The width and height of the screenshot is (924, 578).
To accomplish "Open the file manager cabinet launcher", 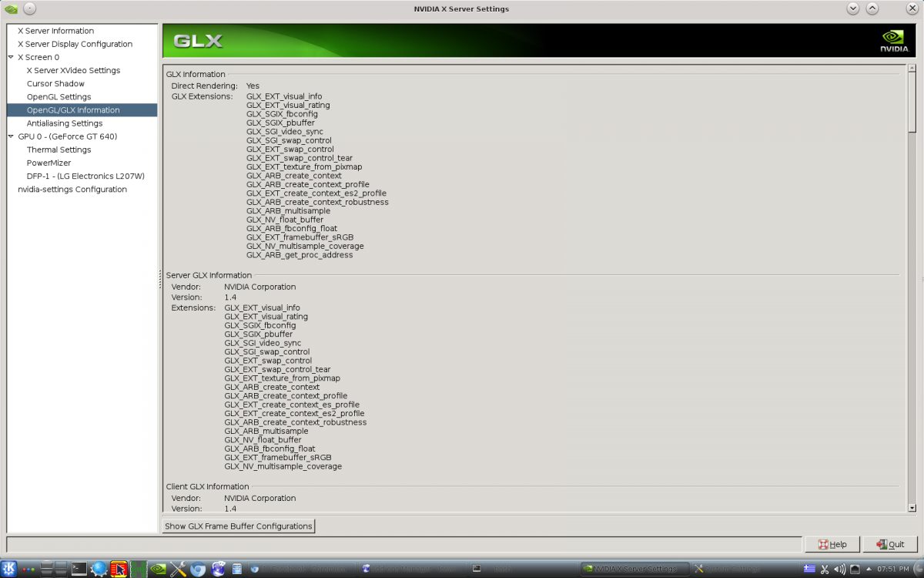I will 237,569.
